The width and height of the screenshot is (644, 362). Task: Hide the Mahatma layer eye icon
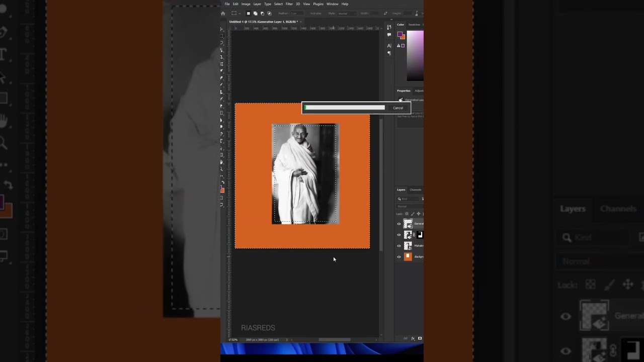coord(399,246)
